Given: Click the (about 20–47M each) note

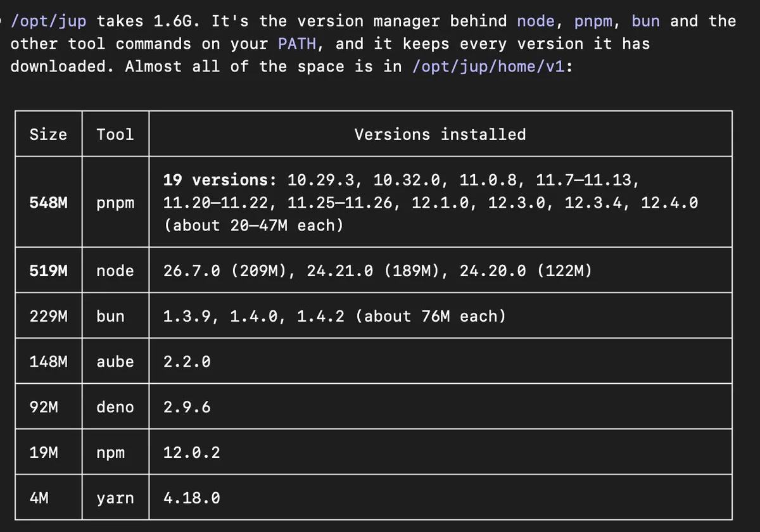Looking at the screenshot, I should (253, 225).
